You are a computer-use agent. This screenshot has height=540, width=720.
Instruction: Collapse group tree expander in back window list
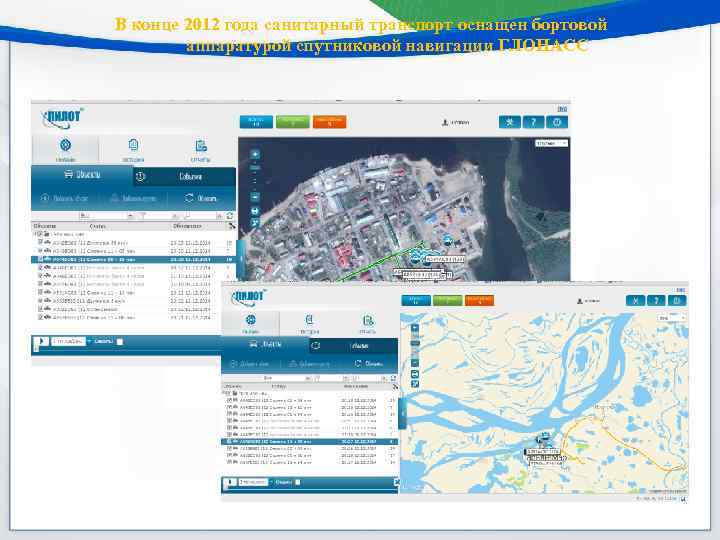point(35,234)
